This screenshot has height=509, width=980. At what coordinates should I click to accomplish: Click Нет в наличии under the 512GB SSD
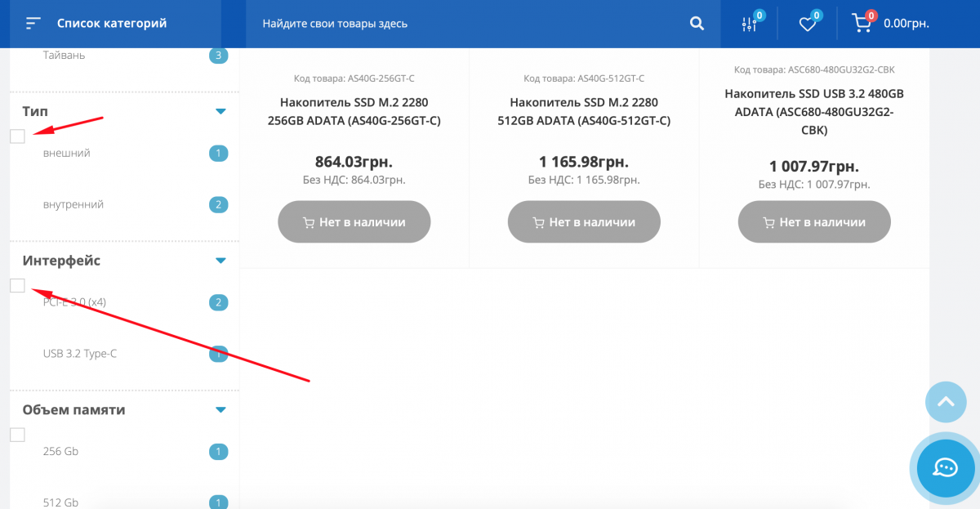(x=584, y=221)
